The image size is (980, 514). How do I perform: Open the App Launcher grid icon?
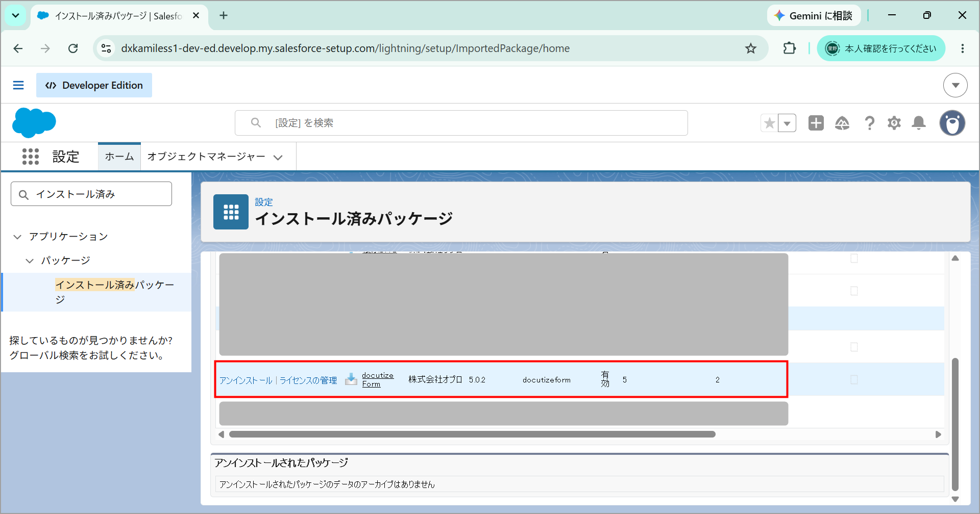coord(31,157)
